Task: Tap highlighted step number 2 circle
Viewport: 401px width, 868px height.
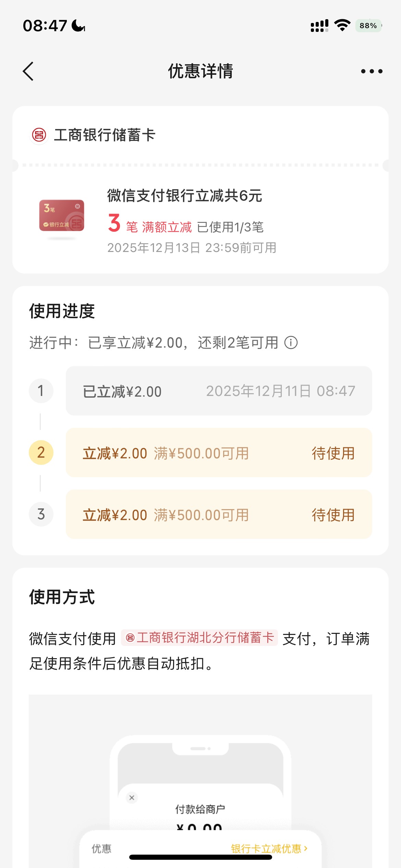Action: pyautogui.click(x=41, y=453)
